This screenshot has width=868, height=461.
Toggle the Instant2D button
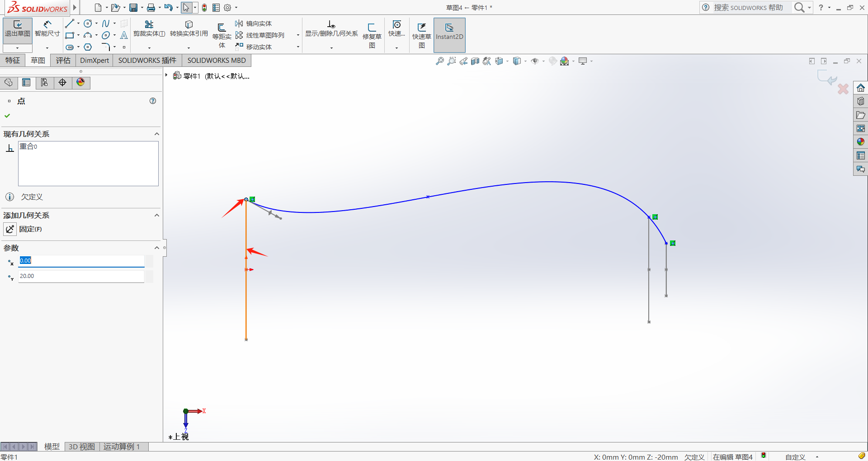point(449,35)
